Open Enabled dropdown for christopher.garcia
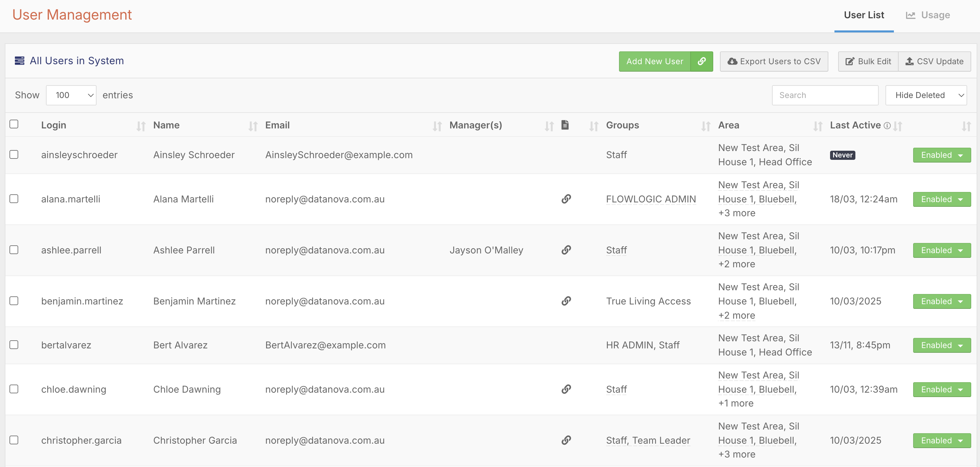Viewport: 980px width, 467px height. click(942, 440)
